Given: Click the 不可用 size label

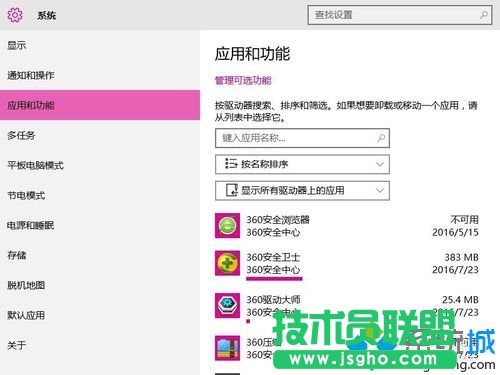Looking at the screenshot, I should pos(465,220).
